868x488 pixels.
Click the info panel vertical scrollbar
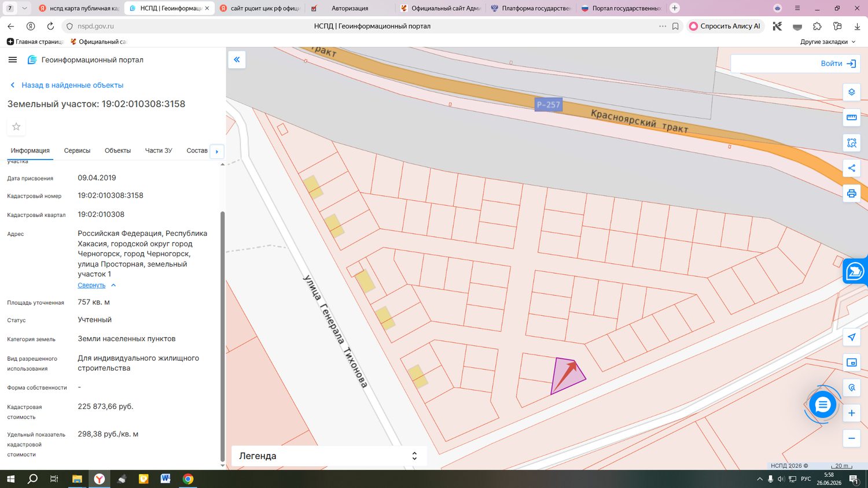(x=223, y=335)
